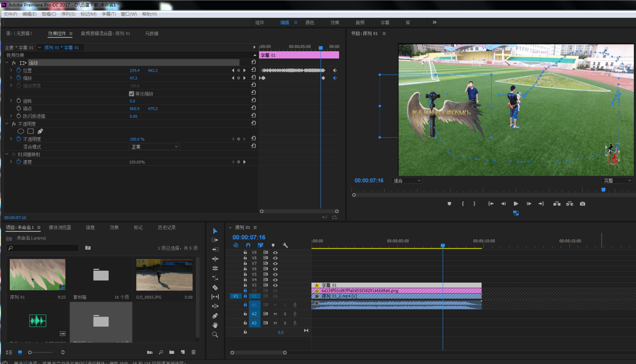Collapse the 运动 effect group
This screenshot has height=364, width=636.
pos(7,63)
